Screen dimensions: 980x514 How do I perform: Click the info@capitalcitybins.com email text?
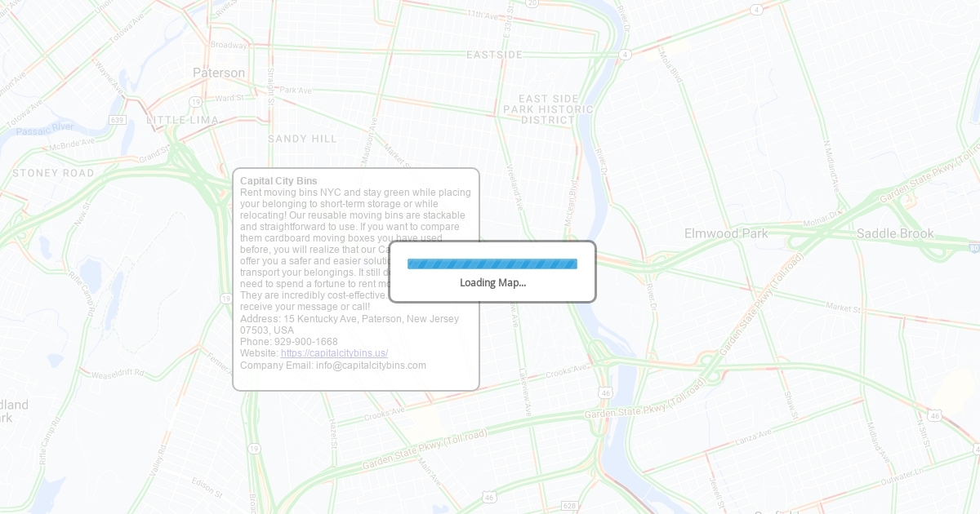pyautogui.click(x=371, y=366)
